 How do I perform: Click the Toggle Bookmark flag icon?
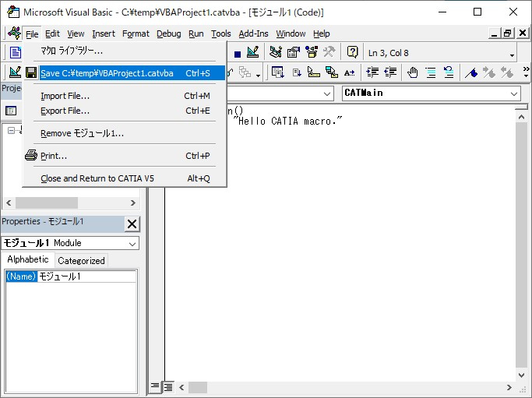471,72
